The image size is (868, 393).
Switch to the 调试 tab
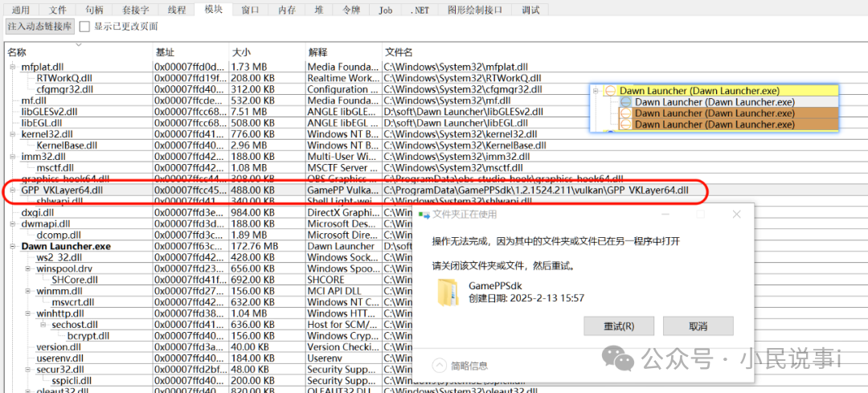[530, 10]
